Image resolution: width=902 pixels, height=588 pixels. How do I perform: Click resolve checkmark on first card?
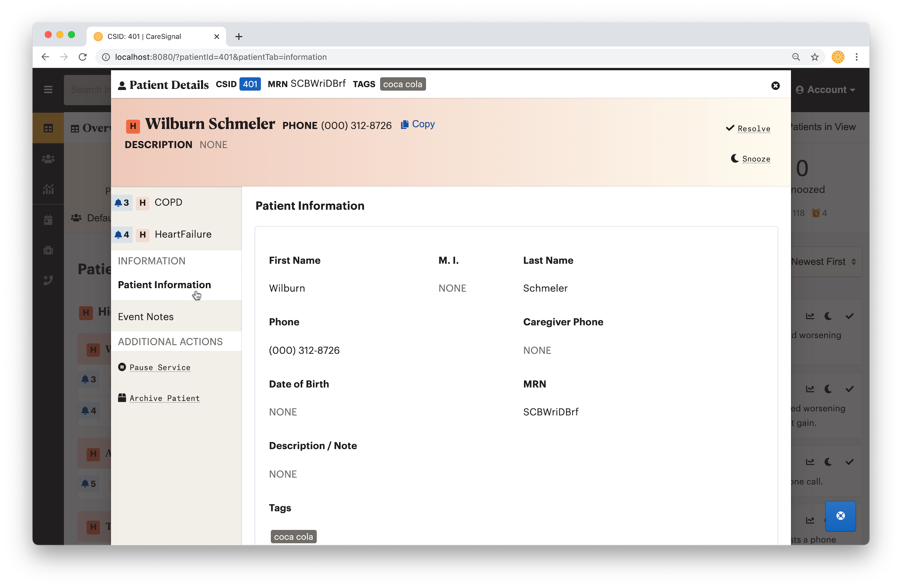pos(850,316)
